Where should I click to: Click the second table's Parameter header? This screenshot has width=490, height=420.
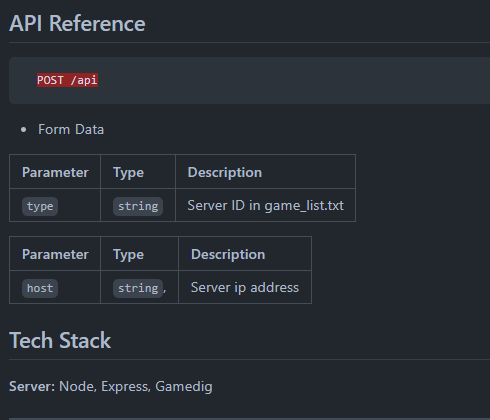55,254
